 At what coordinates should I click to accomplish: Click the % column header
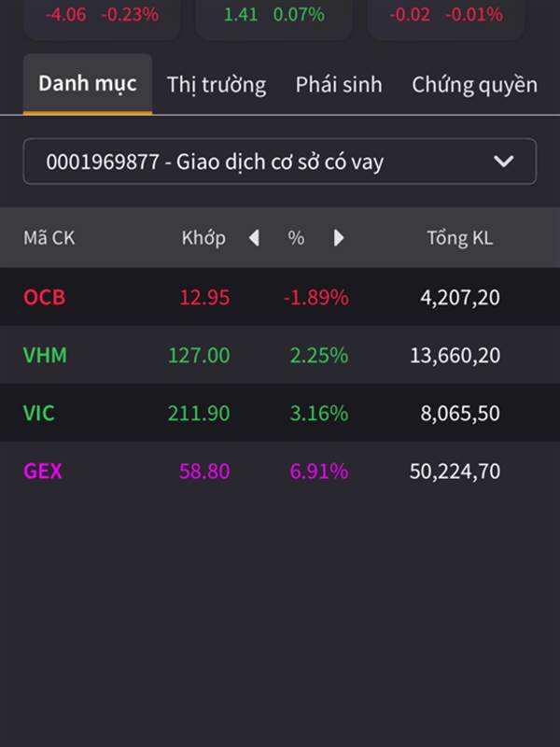(296, 238)
